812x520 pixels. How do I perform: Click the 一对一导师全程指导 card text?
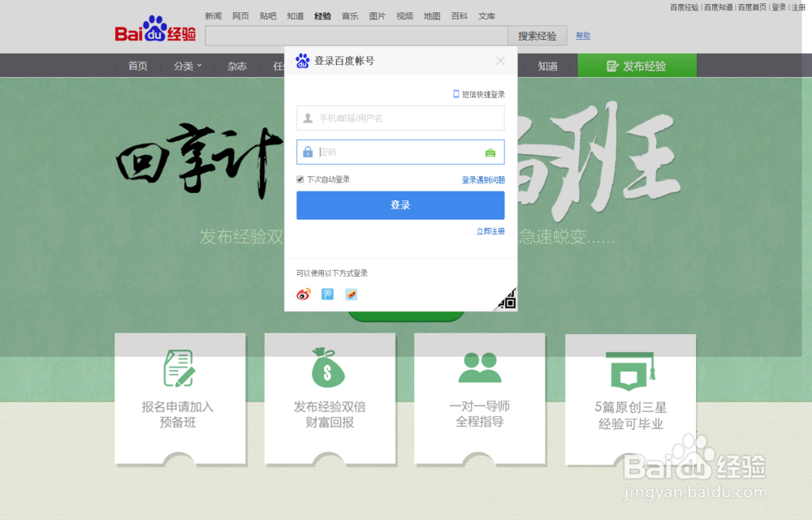(480, 414)
